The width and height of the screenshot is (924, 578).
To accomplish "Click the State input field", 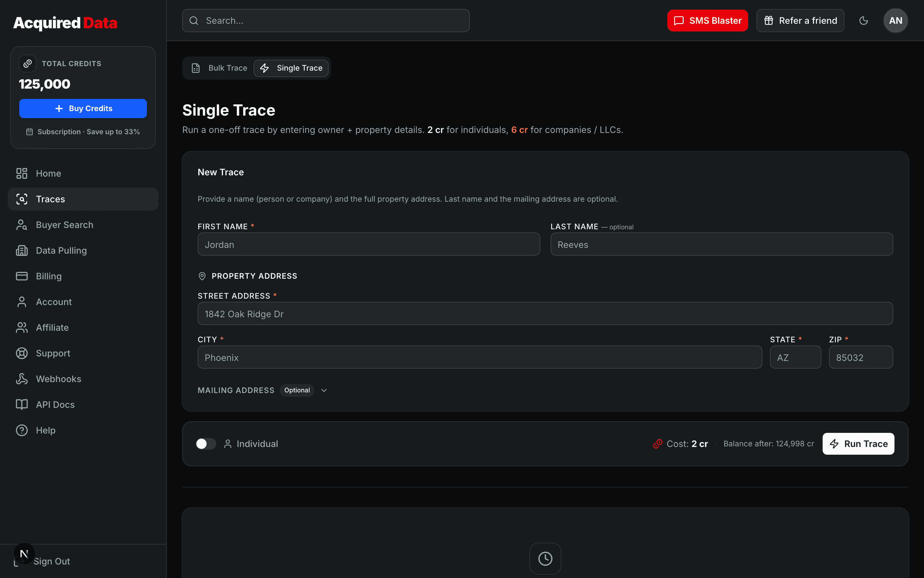I will pos(795,357).
